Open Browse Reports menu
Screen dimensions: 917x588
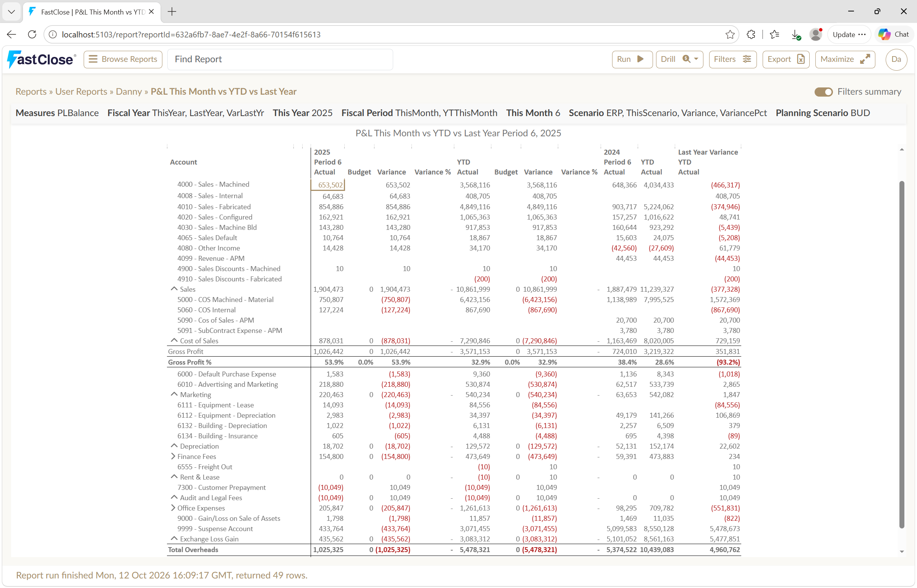tap(123, 59)
